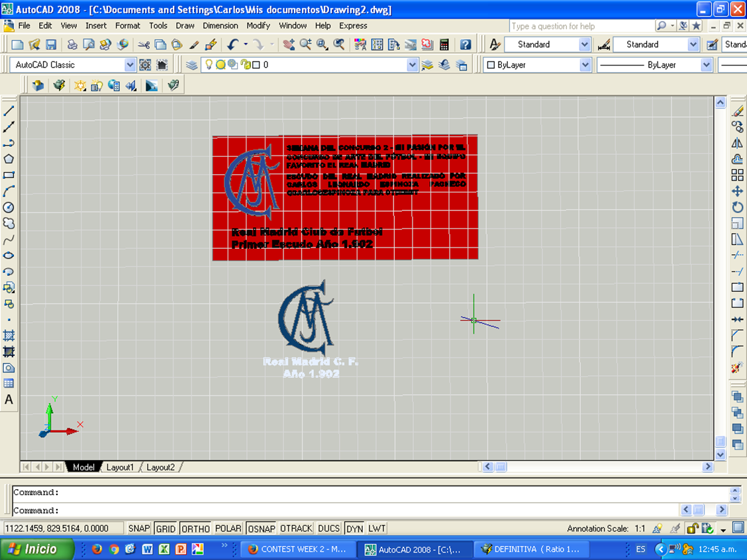This screenshot has width=747, height=560.
Task: Open the ByLayer color control dropdown
Action: click(x=585, y=65)
